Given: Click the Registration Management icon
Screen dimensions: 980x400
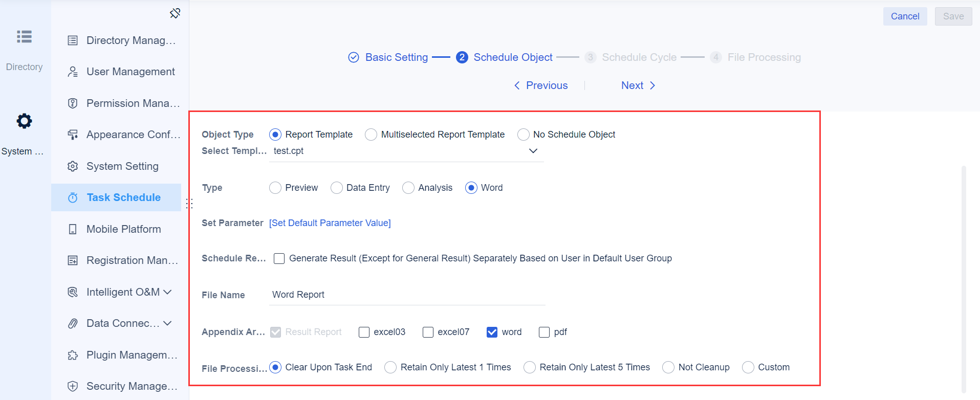Looking at the screenshot, I should (73, 260).
